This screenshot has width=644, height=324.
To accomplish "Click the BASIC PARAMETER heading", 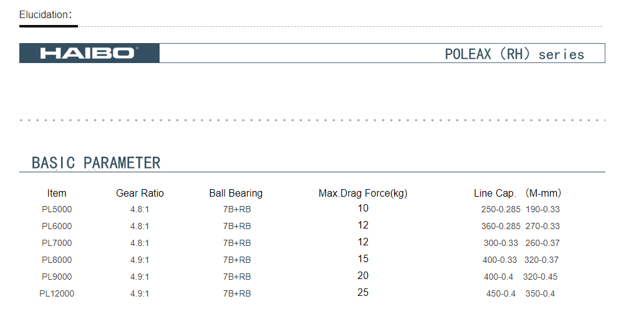I will coord(96,162).
